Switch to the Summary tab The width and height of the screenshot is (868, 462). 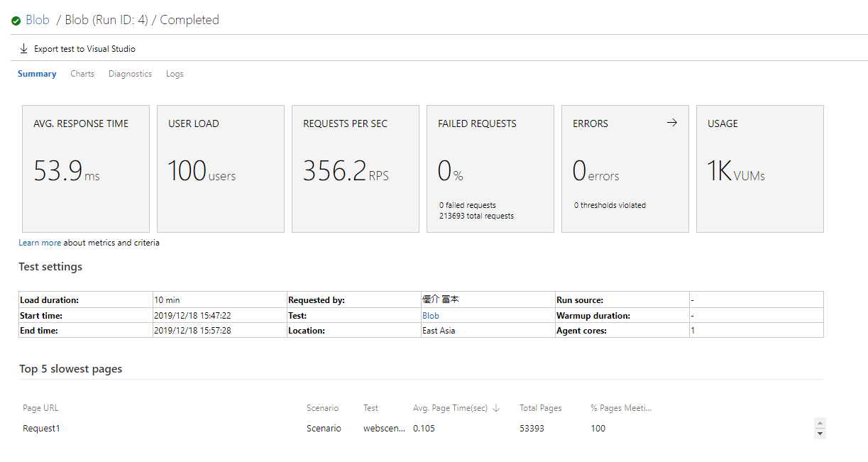pos(37,74)
